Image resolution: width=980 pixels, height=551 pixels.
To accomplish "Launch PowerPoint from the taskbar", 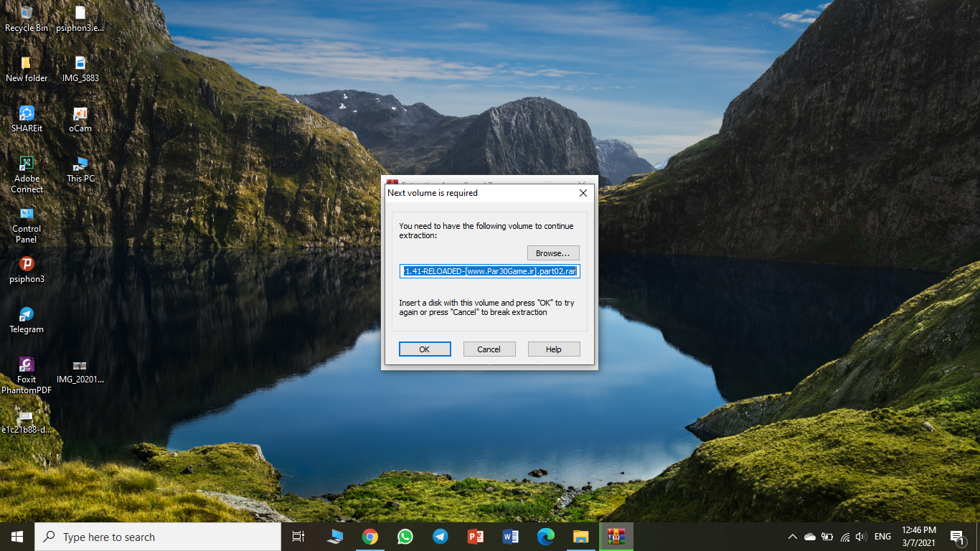I will click(x=476, y=537).
